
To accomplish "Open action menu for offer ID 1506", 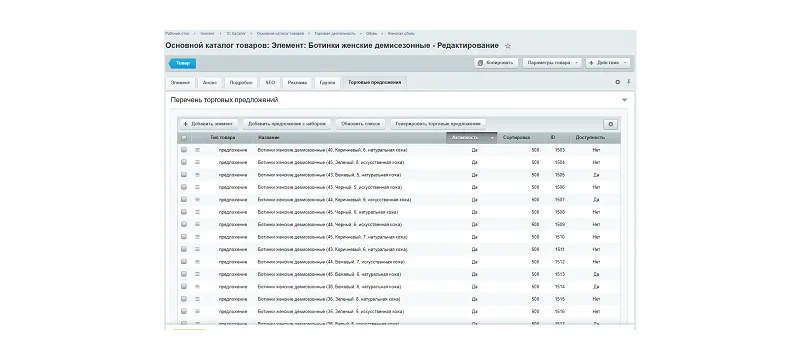I will pyautogui.click(x=197, y=187).
